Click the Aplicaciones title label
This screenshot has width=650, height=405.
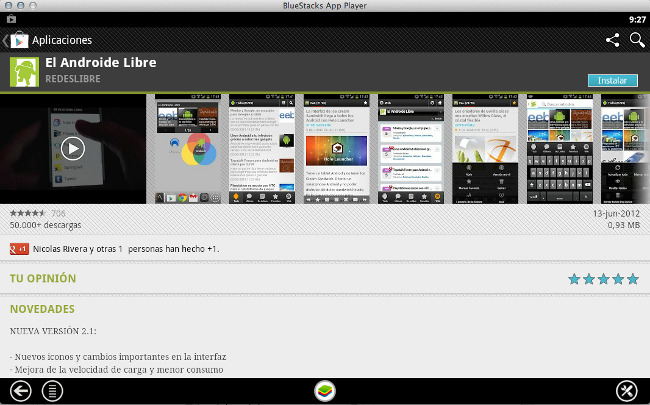click(62, 40)
